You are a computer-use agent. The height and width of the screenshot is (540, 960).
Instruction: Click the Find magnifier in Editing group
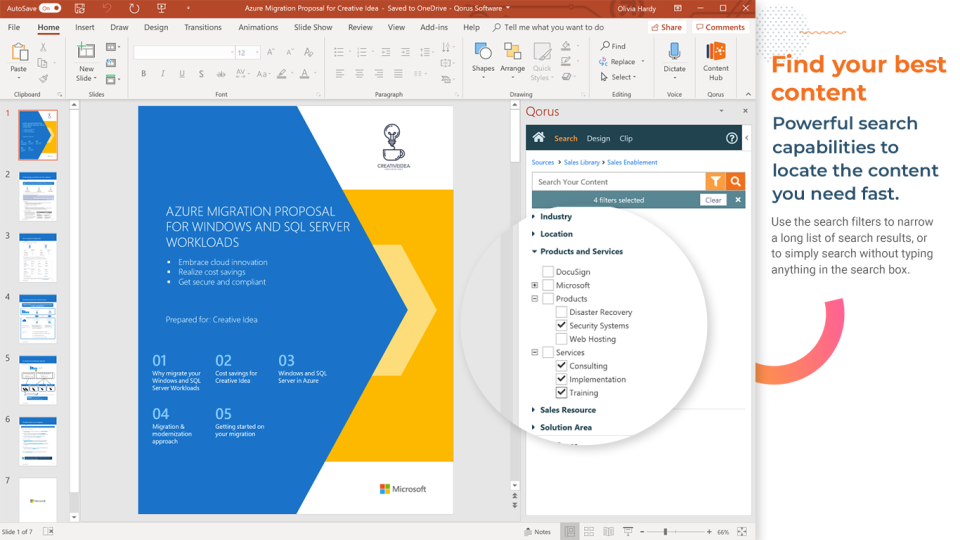tap(605, 46)
